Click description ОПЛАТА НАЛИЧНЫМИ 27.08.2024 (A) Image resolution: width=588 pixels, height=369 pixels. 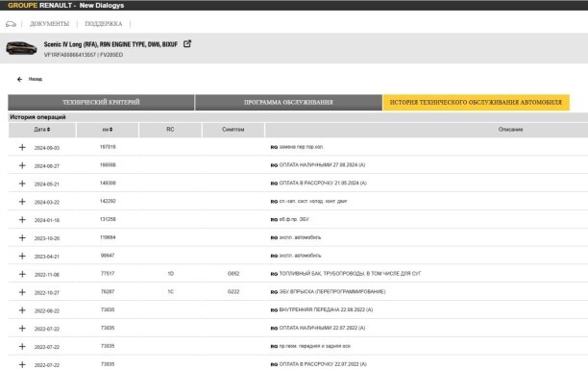pyautogui.click(x=322, y=165)
